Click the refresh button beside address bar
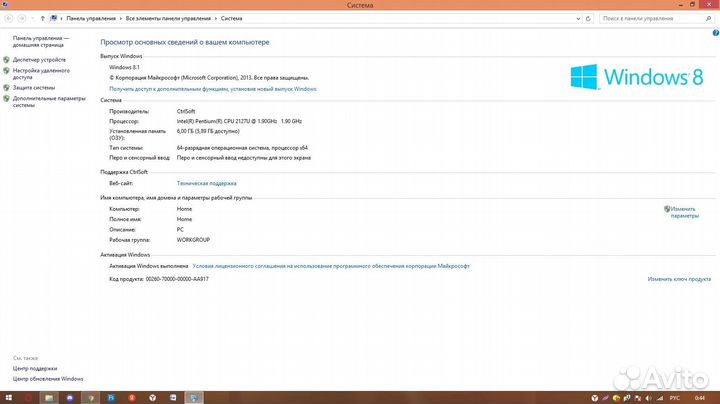Image resolution: width=720 pixels, height=404 pixels. [588, 18]
